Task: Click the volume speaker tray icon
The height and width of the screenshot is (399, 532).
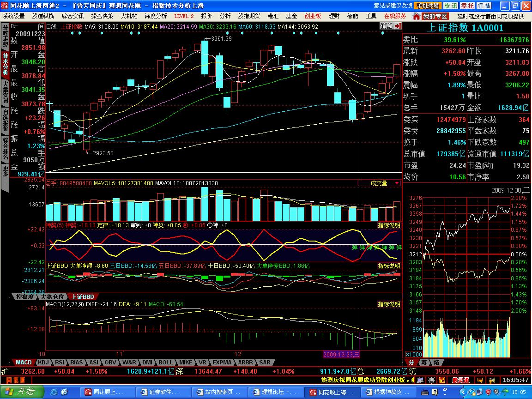Action: (497, 393)
